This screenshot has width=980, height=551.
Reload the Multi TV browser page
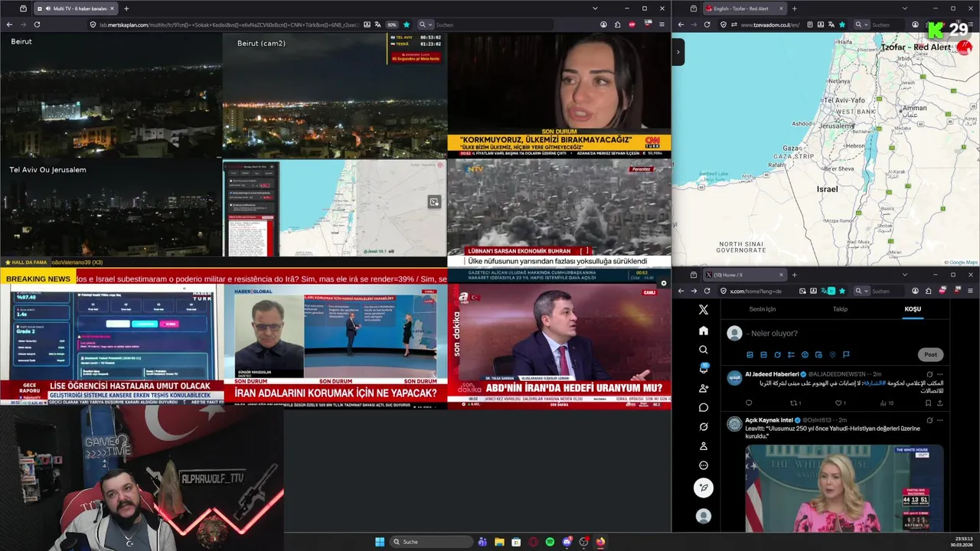point(37,24)
